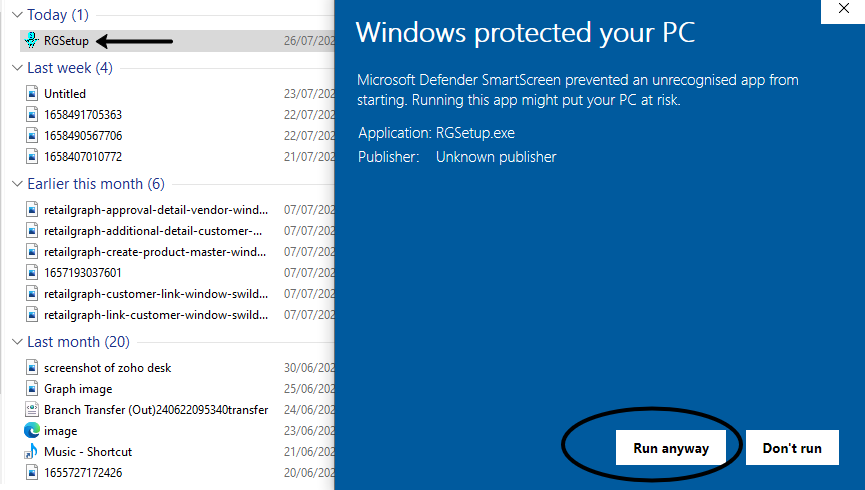
Task: Select the Music - Shortcut icon
Action: pyautogui.click(x=31, y=451)
